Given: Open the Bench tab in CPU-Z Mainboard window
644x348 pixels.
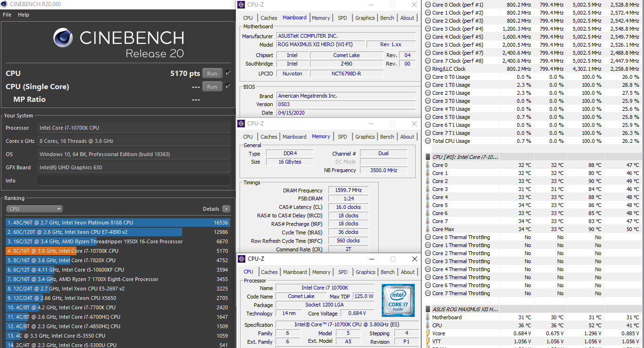Looking at the screenshot, I should click(387, 18).
